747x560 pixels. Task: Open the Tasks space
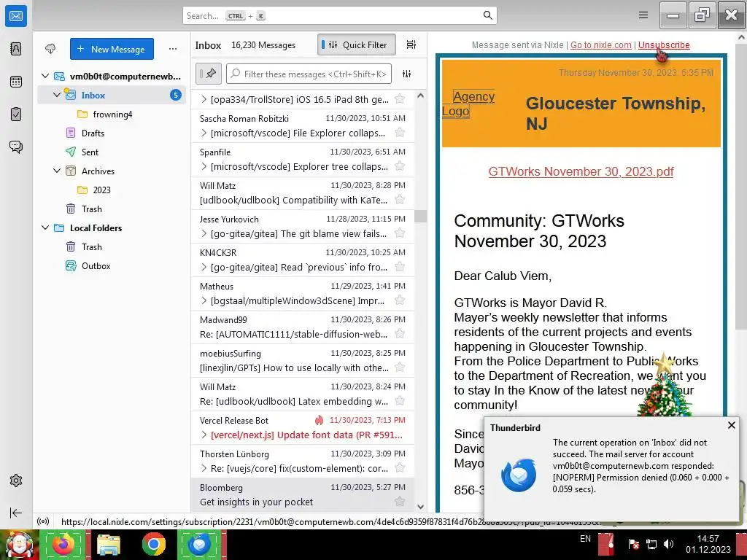(16, 114)
